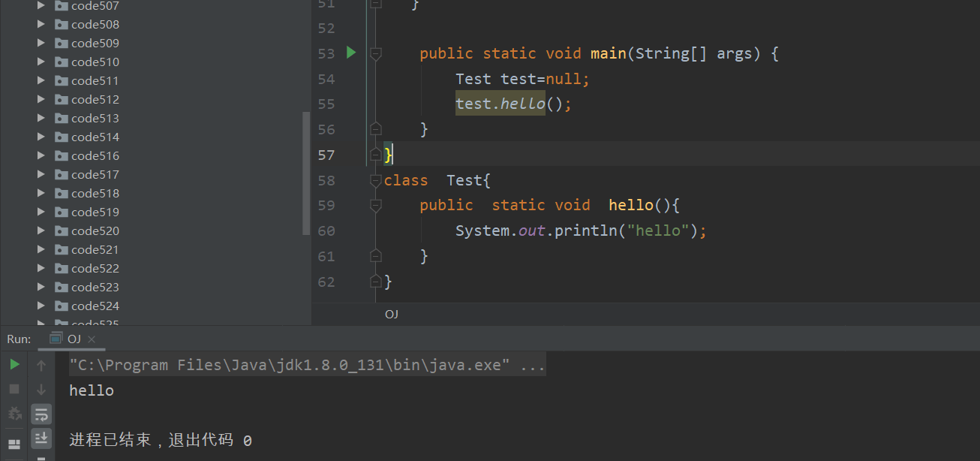This screenshot has height=461, width=980.
Task: Place cursor after closing brace on line 57
Action: [393, 155]
